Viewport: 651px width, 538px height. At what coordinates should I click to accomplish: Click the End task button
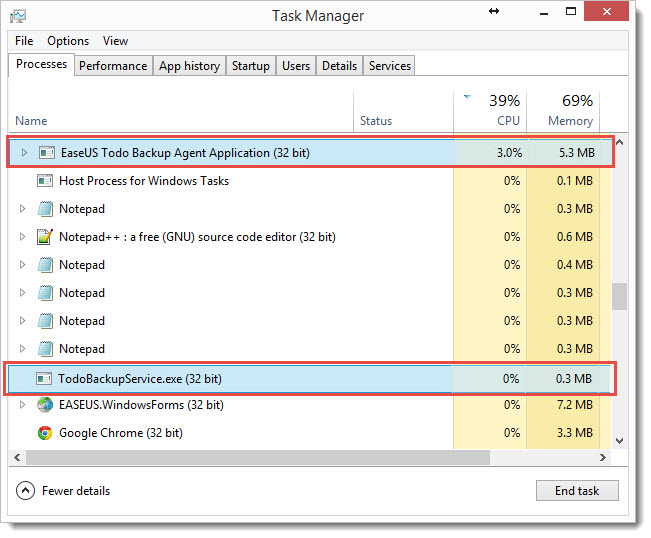577,491
